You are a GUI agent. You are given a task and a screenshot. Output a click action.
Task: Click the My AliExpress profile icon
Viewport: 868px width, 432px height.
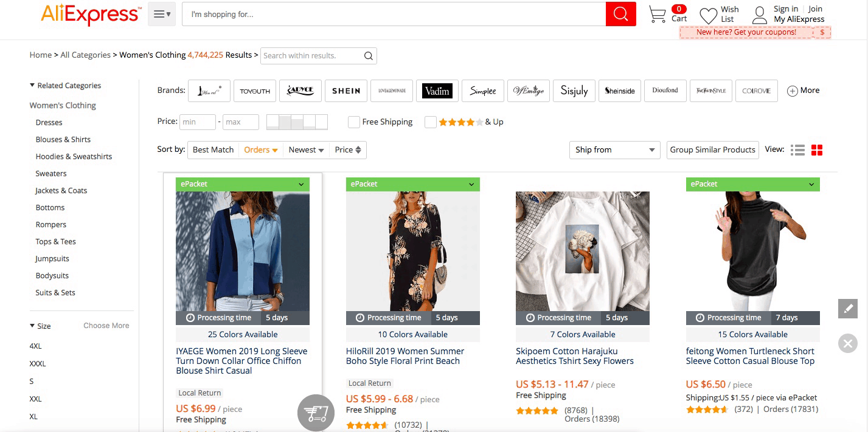pos(759,15)
